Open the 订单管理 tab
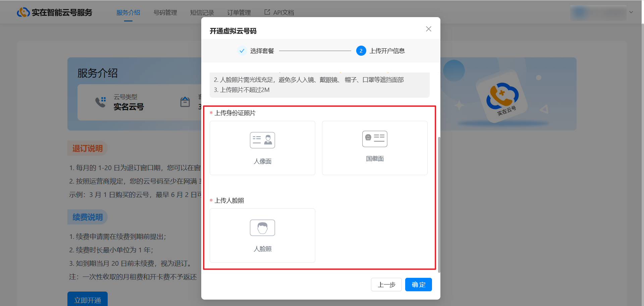This screenshot has width=644, height=306. [239, 13]
